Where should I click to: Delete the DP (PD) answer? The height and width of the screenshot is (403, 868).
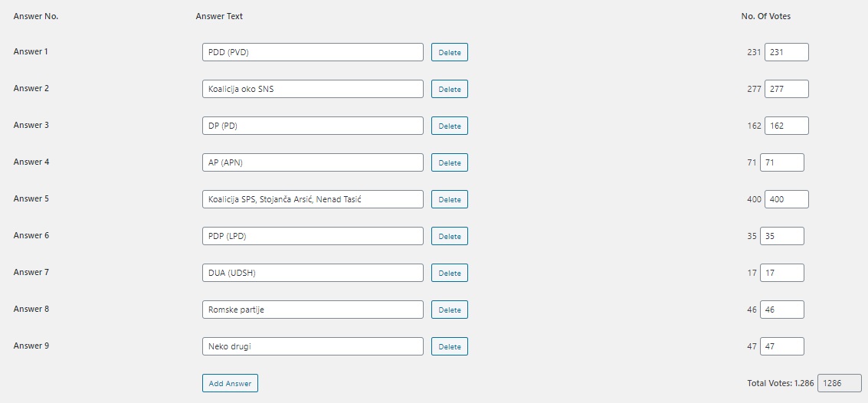click(449, 126)
